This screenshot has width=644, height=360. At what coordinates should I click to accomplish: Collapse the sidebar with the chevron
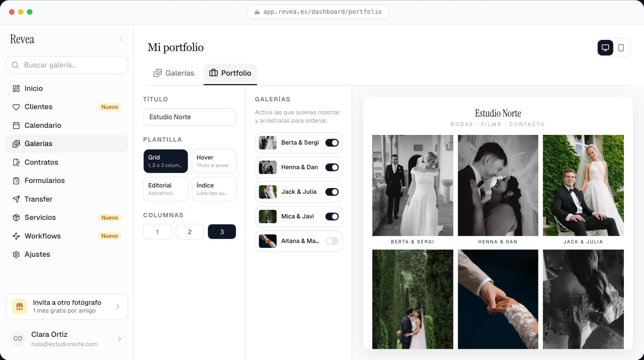pyautogui.click(x=121, y=40)
